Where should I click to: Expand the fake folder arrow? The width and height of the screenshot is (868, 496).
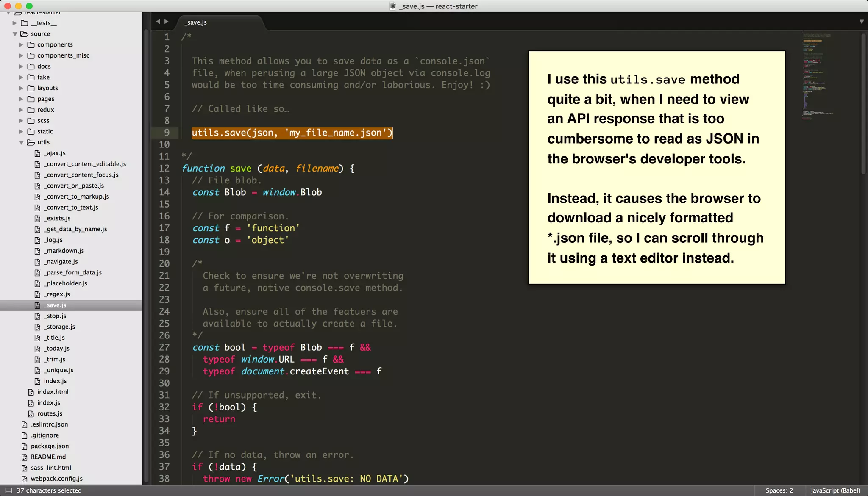[x=21, y=77]
